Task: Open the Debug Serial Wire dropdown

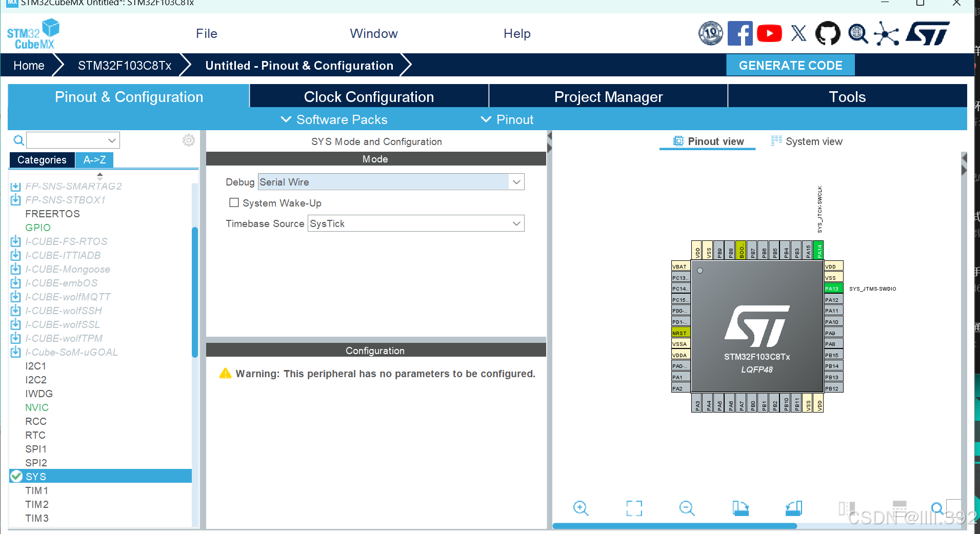Action: pyautogui.click(x=515, y=181)
